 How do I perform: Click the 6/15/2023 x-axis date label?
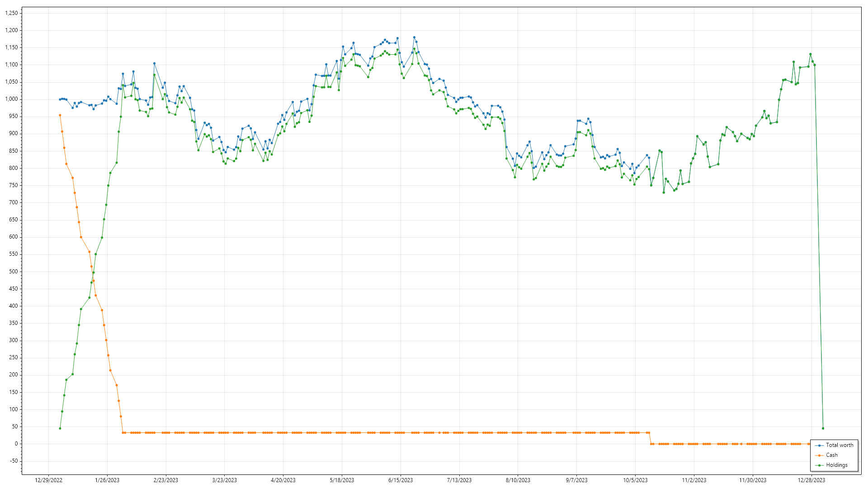pos(401,480)
